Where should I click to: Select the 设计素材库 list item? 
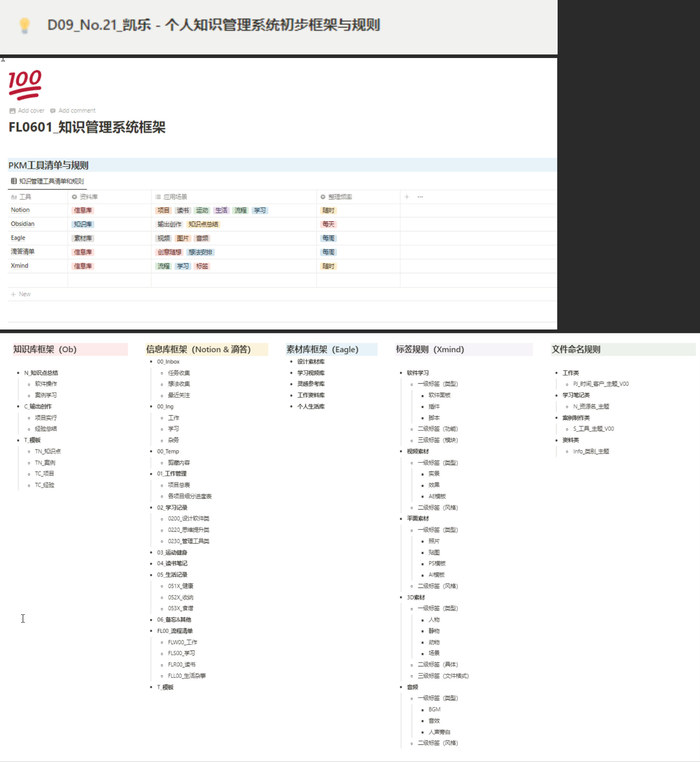(x=311, y=362)
